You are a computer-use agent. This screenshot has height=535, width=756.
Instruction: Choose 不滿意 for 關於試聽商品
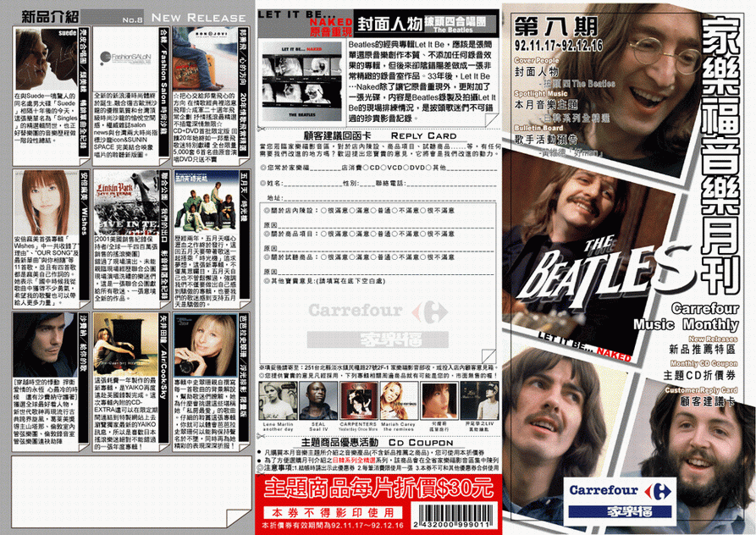pos(395,257)
